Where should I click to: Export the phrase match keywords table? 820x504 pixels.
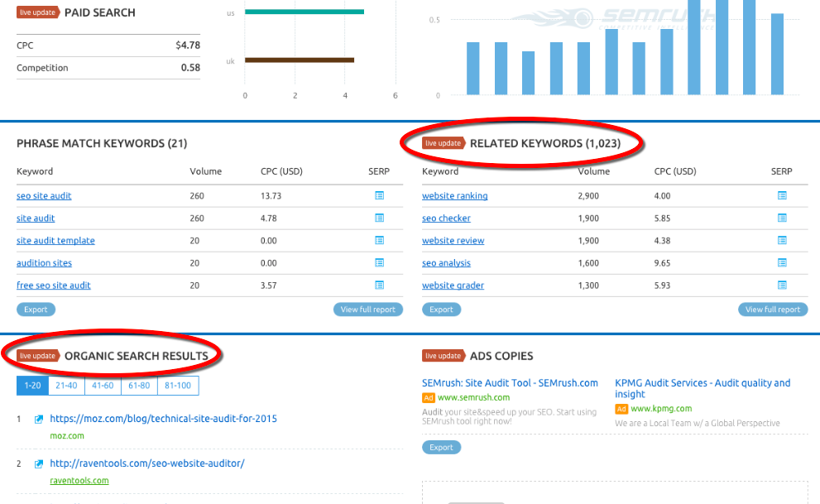[36, 310]
